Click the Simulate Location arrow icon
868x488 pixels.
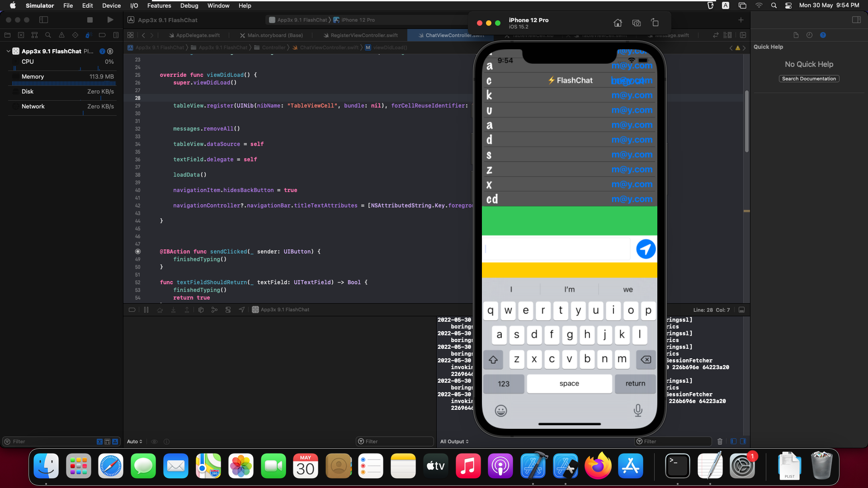242,310
